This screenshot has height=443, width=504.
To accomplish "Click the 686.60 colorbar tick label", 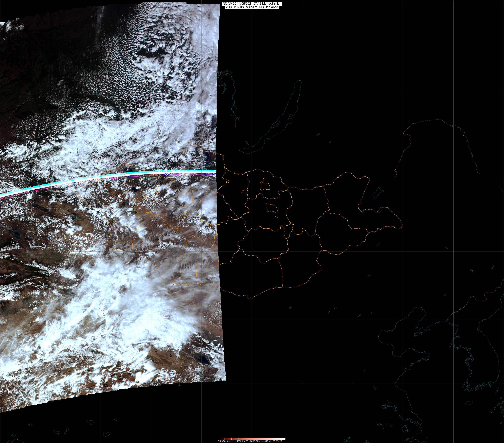I will (272, 441).
